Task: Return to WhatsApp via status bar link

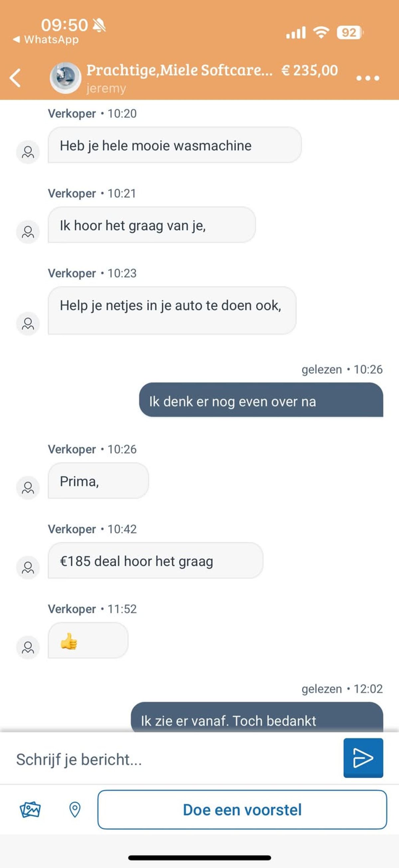Action: (x=47, y=40)
